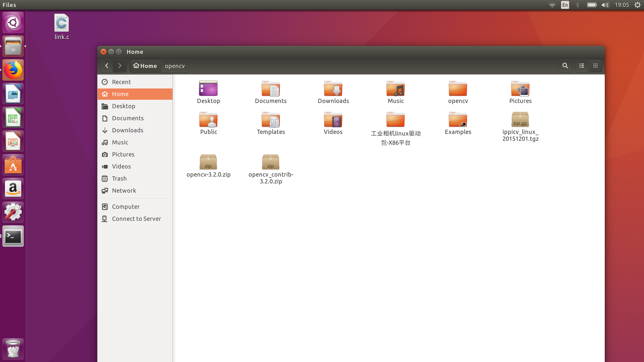
Task: Switch to list view layout
Action: (581, 66)
